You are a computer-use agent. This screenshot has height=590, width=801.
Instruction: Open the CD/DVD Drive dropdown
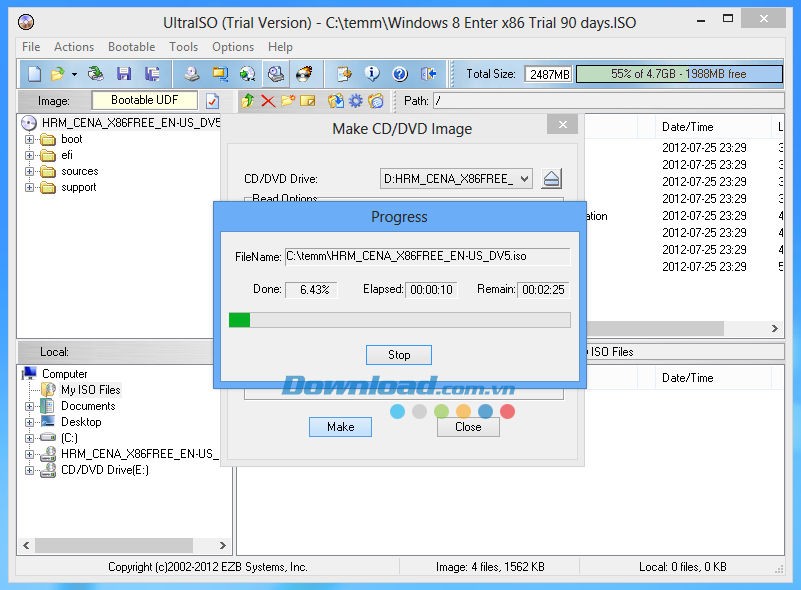point(524,179)
